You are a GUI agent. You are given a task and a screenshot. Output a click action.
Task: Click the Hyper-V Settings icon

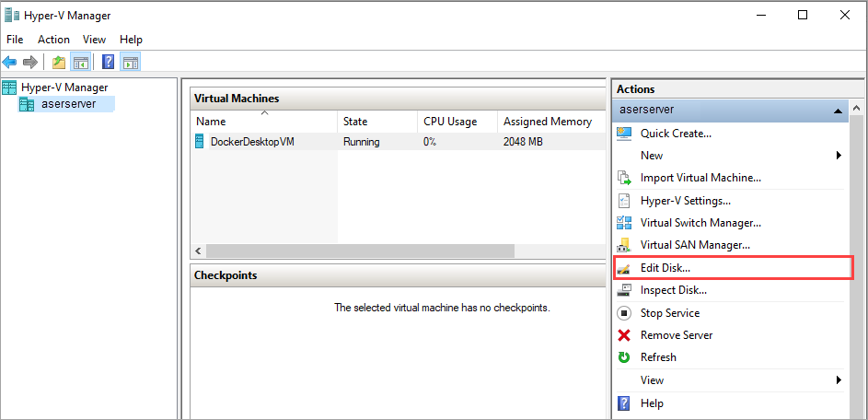pyautogui.click(x=624, y=201)
